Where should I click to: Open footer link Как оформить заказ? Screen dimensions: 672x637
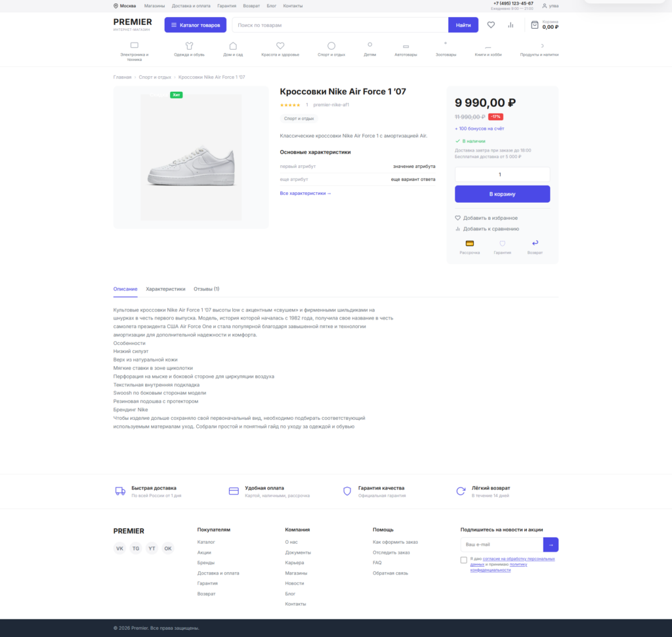(395, 543)
